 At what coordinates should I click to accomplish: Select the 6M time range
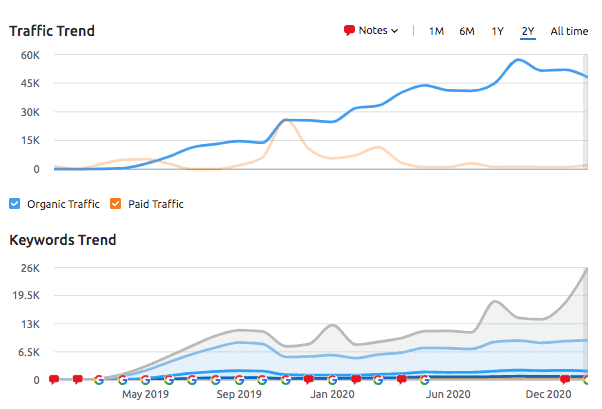[x=467, y=31]
